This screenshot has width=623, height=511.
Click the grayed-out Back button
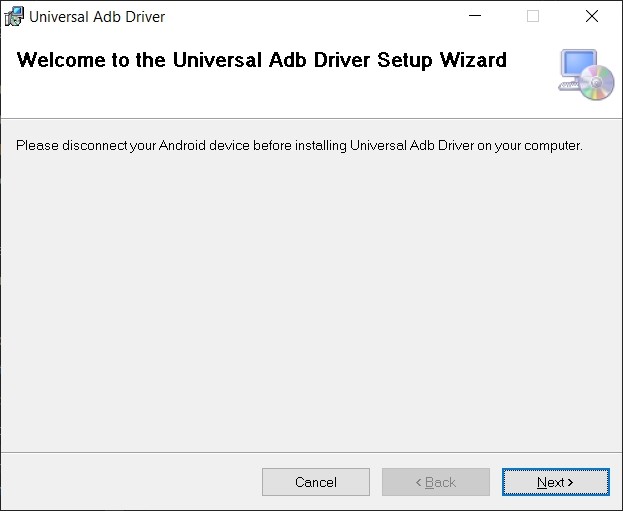tap(436, 482)
